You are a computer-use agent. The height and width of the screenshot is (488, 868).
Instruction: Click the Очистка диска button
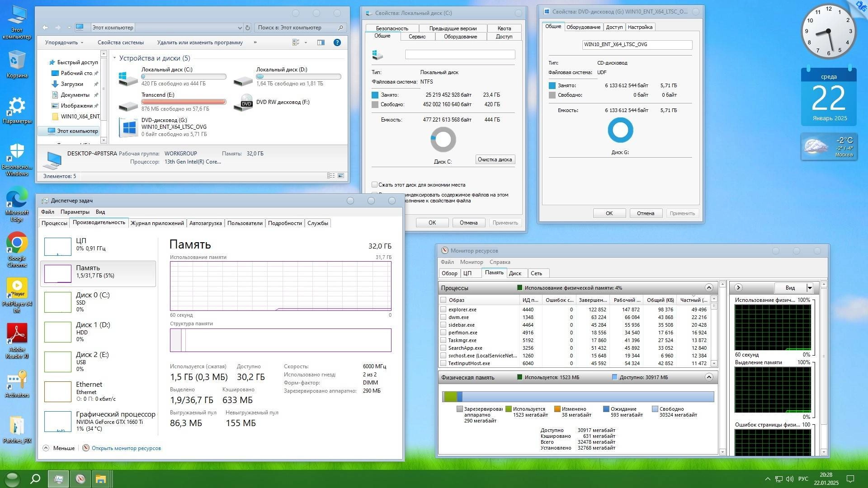[495, 159]
